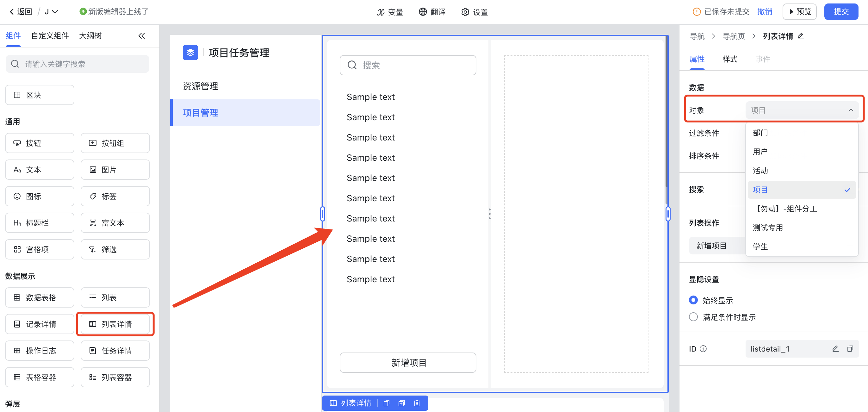Select the 标签 tag component
The image size is (868, 412).
(115, 197)
